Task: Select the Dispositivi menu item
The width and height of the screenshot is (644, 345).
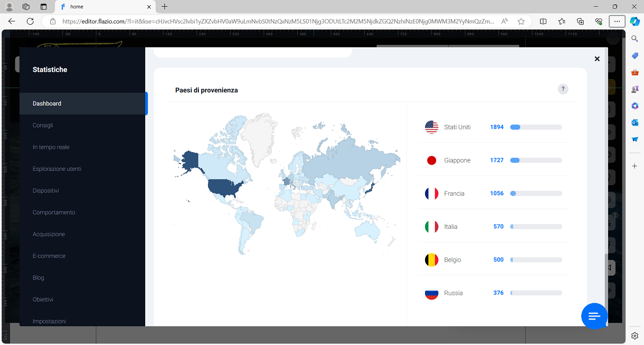Action: pos(46,190)
